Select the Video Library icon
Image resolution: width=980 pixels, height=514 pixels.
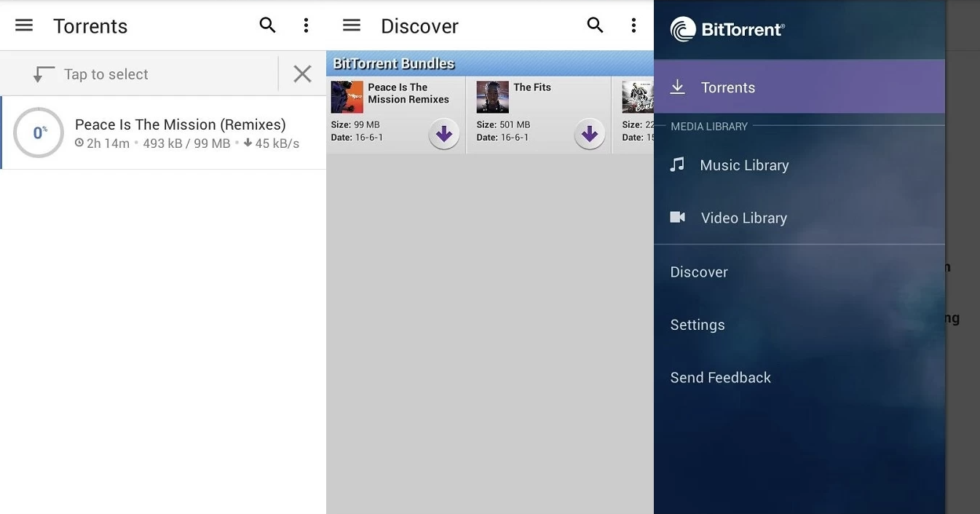click(x=678, y=217)
